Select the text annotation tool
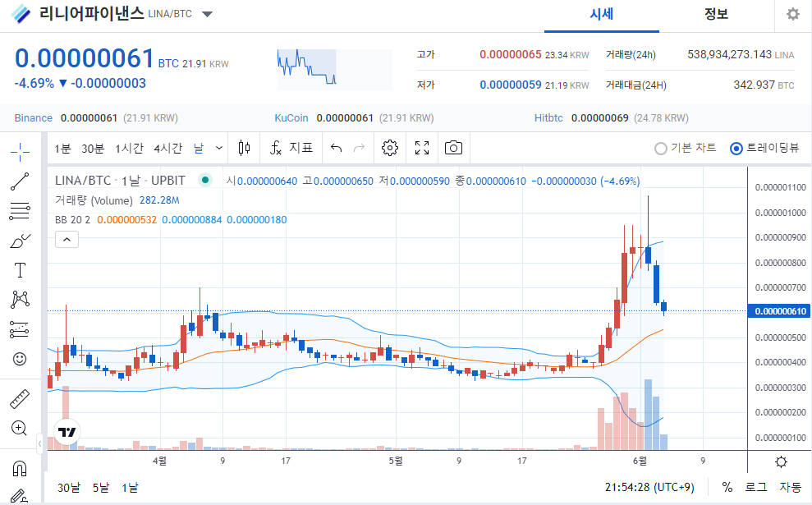The width and height of the screenshot is (812, 505). click(20, 270)
